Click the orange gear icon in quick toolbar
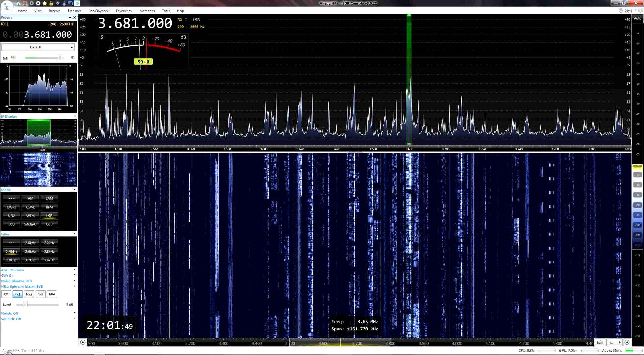Image resolution: width=644 pixels, height=355 pixels. coord(25,3)
